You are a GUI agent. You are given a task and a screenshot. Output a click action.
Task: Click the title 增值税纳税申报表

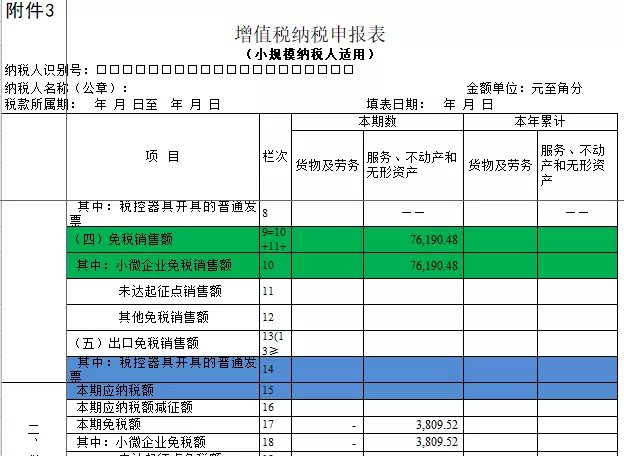tap(310, 34)
